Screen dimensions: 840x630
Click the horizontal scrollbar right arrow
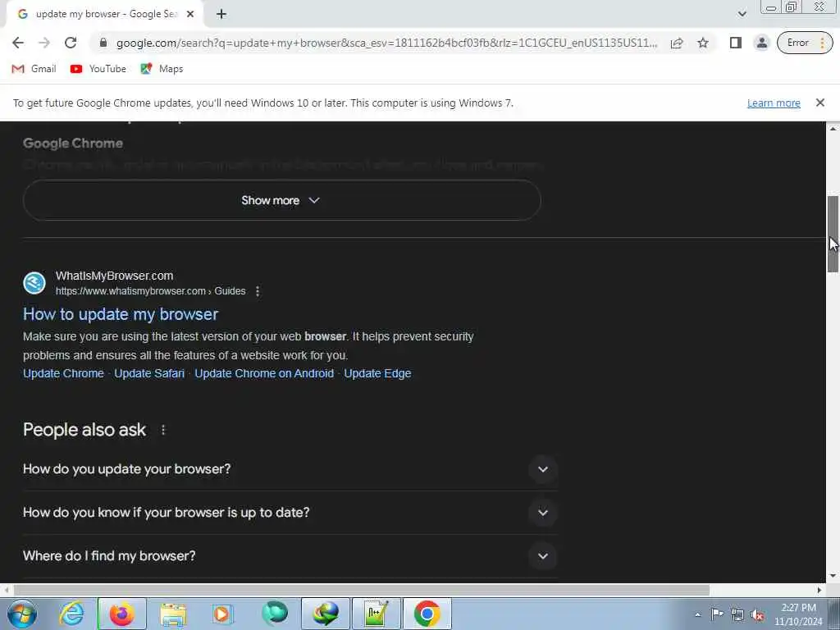pyautogui.click(x=819, y=590)
